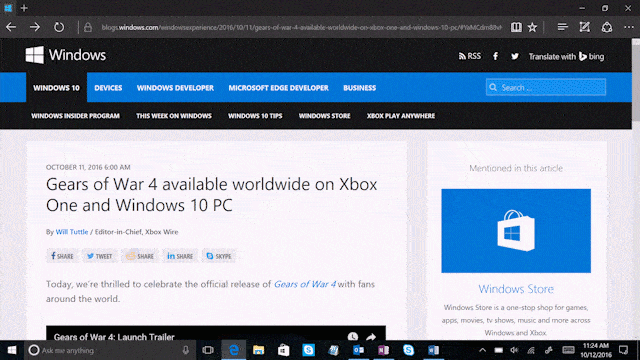Open the Store app from taskbar
The width and height of the screenshot is (640, 360).
click(x=284, y=350)
